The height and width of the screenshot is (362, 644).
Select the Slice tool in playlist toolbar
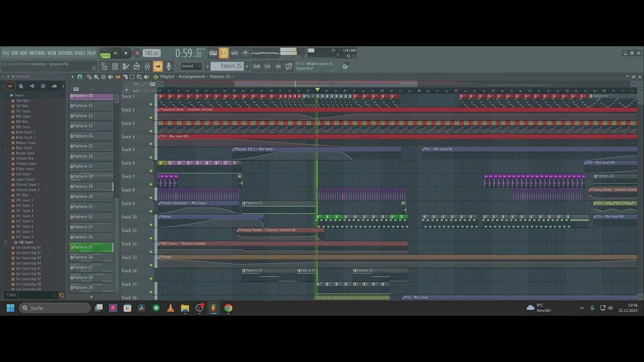125,77
